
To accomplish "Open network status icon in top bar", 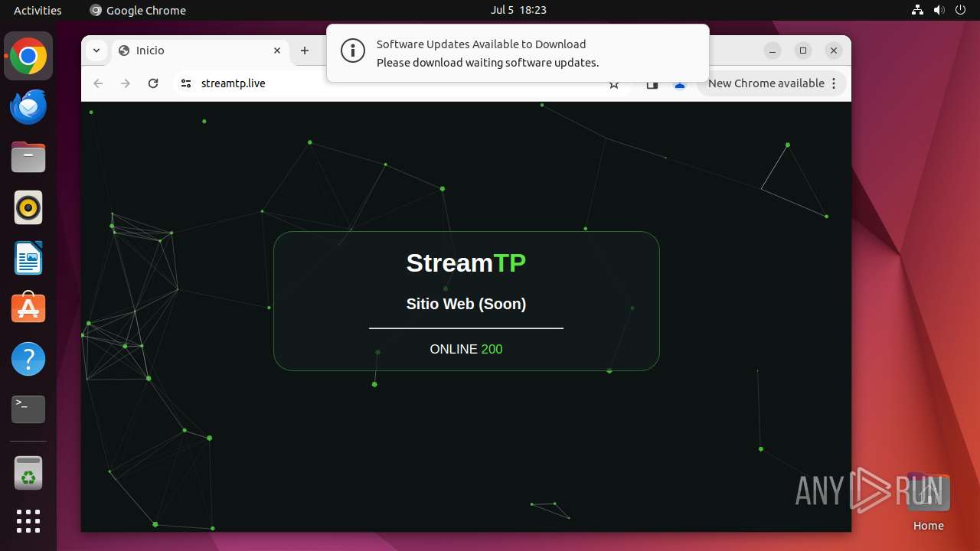I will 918,10.
